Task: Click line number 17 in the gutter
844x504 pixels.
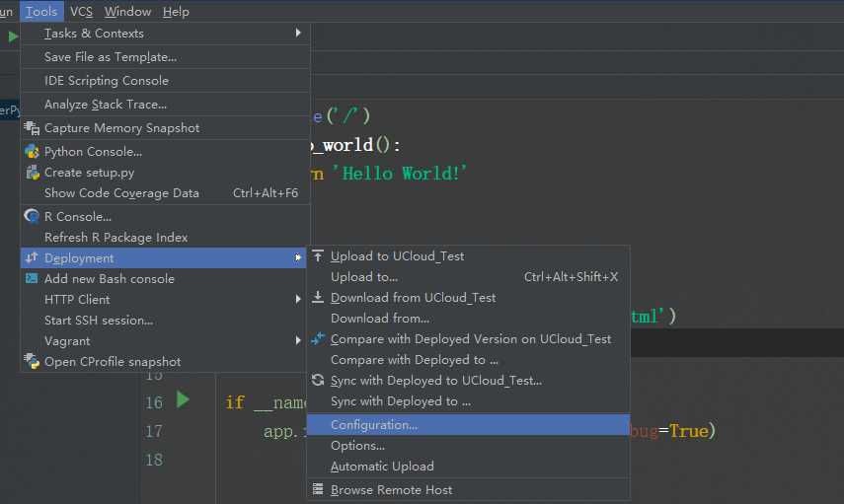Action: point(154,431)
